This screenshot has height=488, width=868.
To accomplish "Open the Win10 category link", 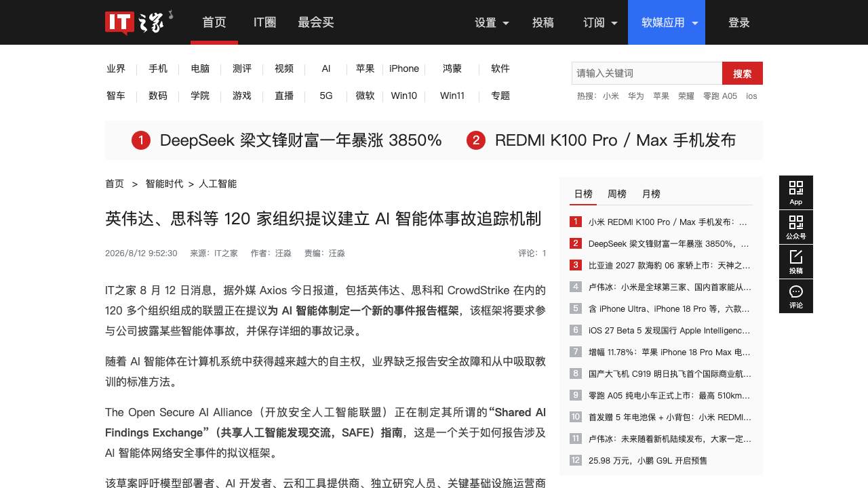I will tap(404, 96).
